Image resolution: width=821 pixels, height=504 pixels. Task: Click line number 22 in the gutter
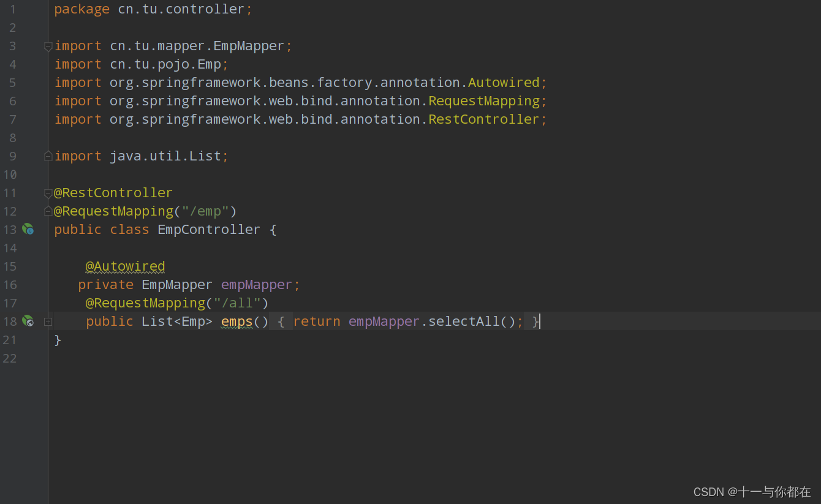click(x=9, y=358)
